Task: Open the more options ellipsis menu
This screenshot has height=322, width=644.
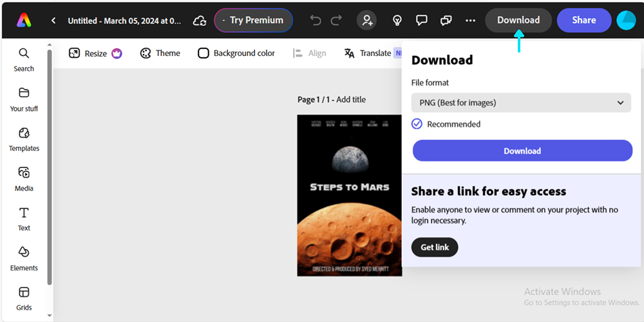Action: [471, 20]
